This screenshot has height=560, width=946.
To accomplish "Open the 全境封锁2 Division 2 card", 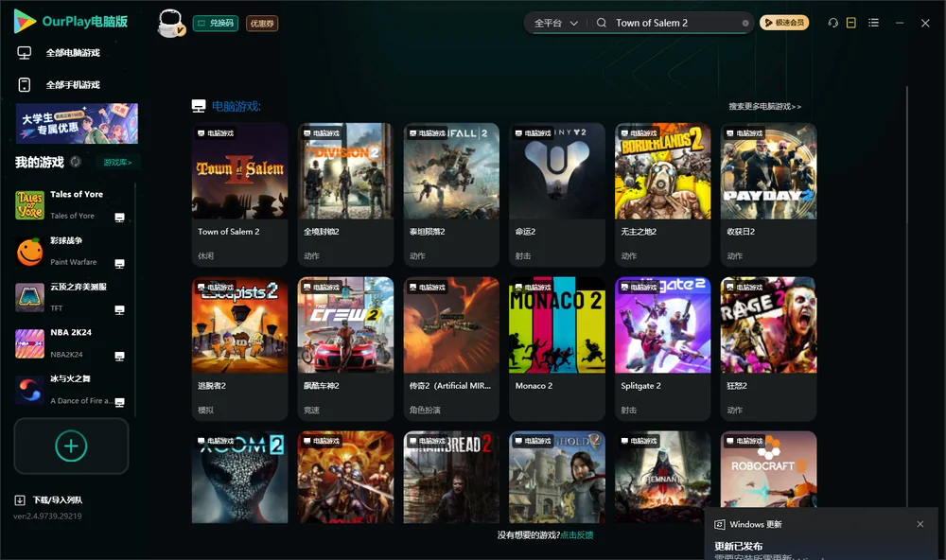I will (345, 194).
